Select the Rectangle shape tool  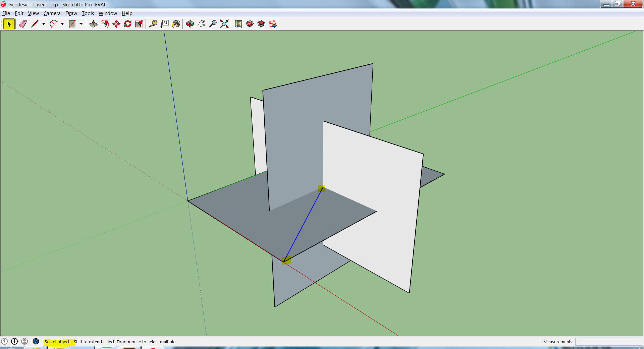point(72,24)
